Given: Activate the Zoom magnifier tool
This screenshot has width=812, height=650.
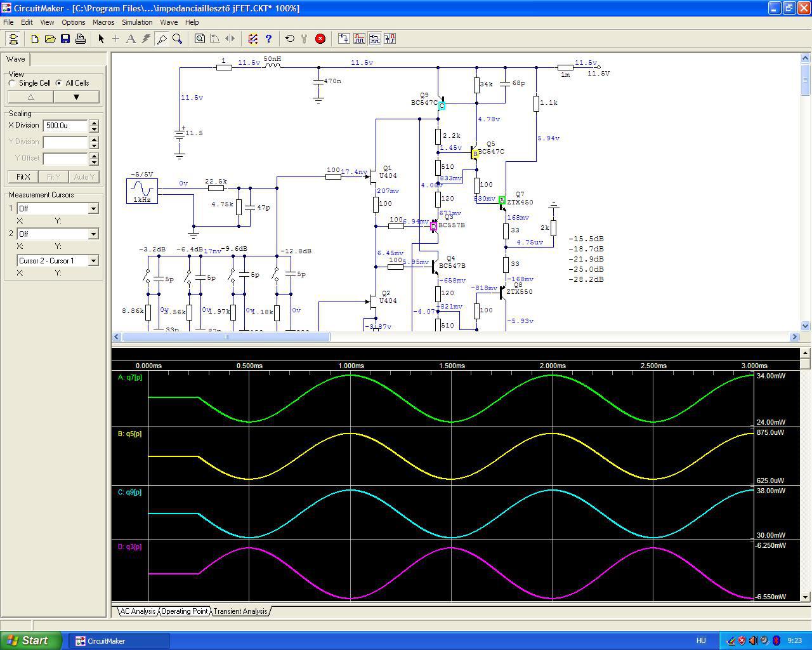Looking at the screenshot, I should point(178,39).
